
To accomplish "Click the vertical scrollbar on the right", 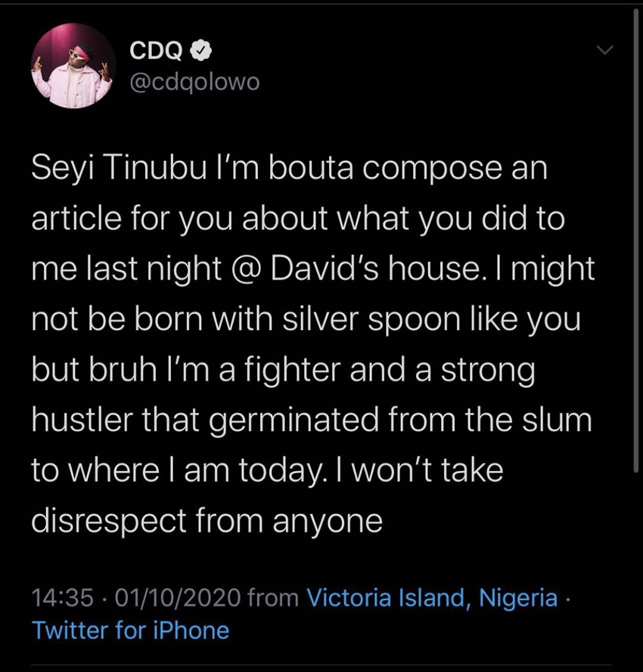I will point(636,240).
